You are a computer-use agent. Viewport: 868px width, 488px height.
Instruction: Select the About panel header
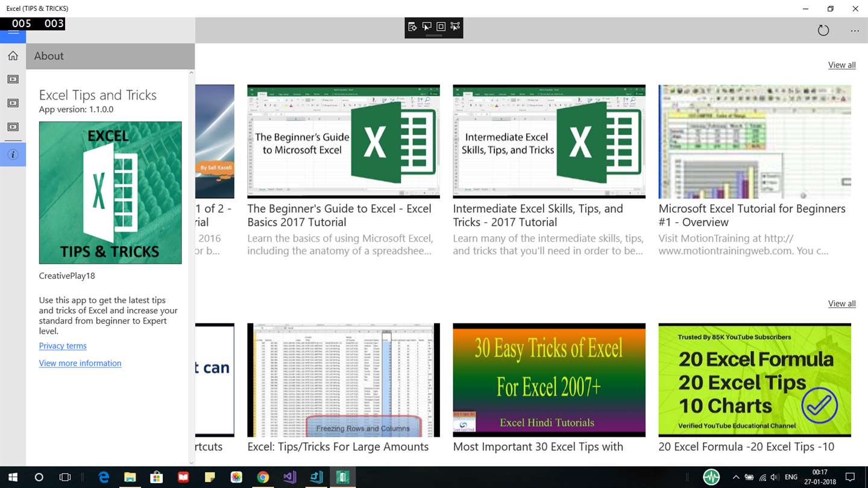click(110, 56)
